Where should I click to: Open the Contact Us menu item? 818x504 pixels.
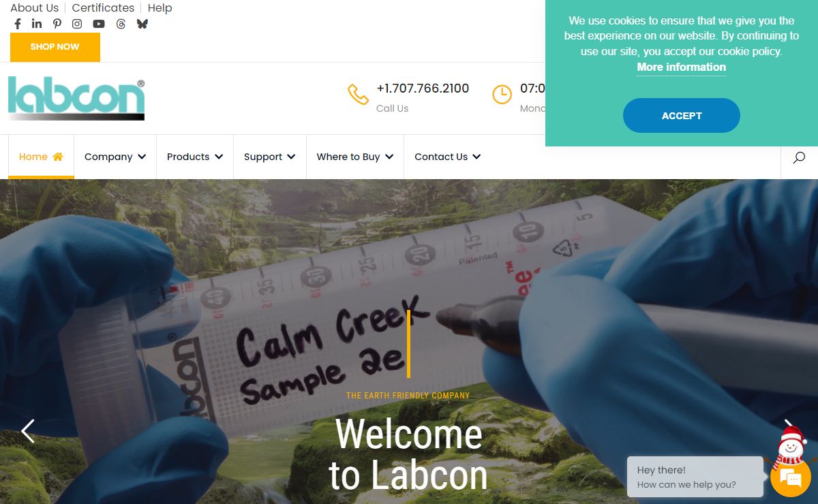pos(448,157)
